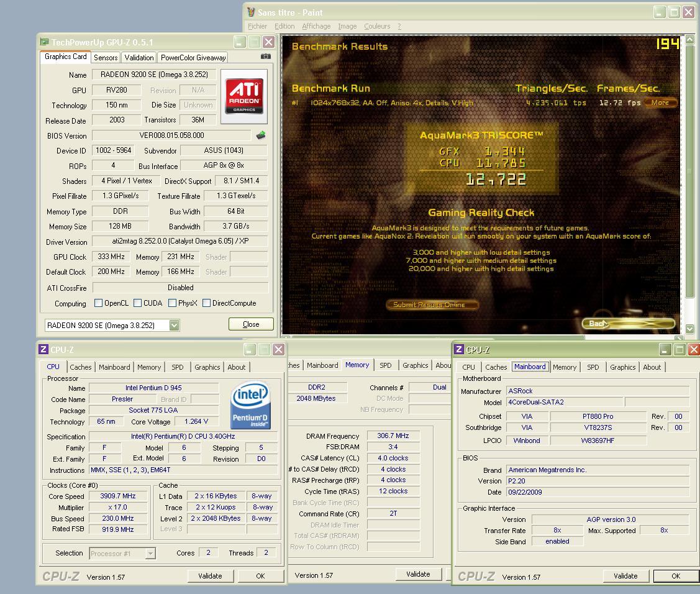The image size is (700, 594).
Task: Click motherboard model 4CoreDual-SATA2
Action: click(x=564, y=402)
